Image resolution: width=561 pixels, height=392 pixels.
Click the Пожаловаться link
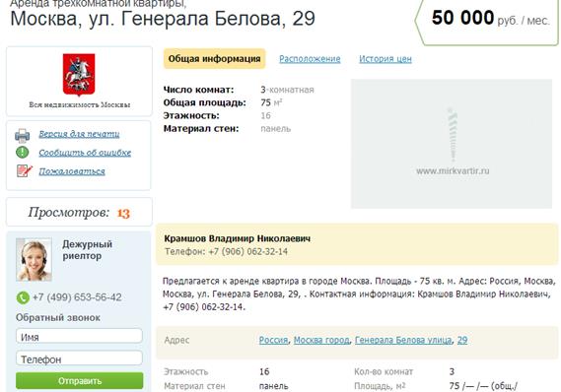tap(72, 171)
